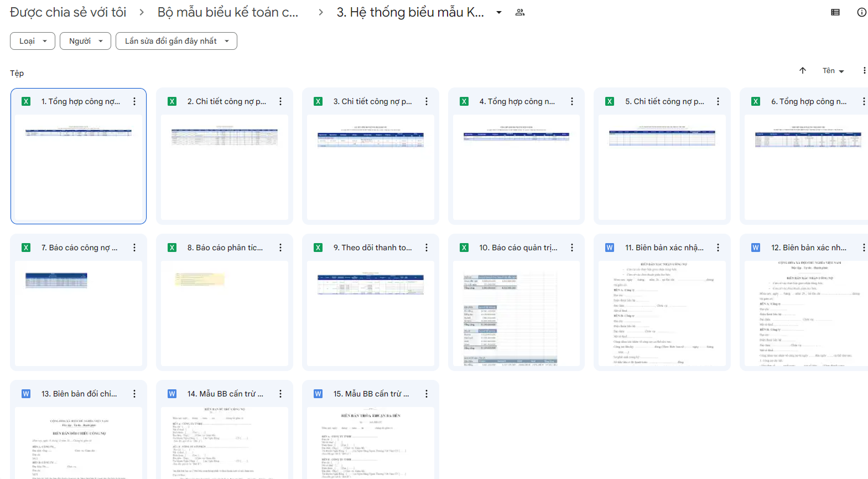Viewport: 868px width, 479px height.
Task: Click Word icon of file 11. Biên bản xác nhận
Action: 610,248
